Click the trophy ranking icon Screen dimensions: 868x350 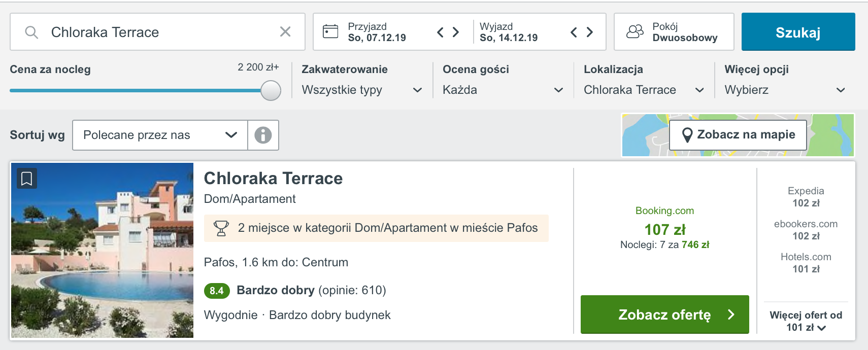coord(221,228)
